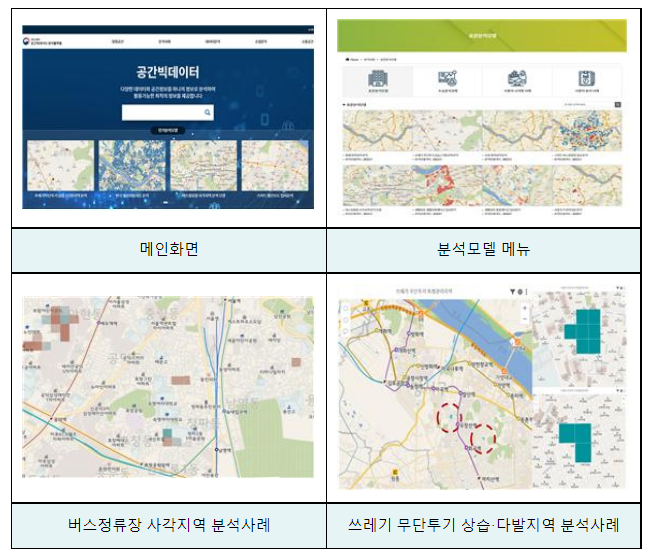
Task: Select the building icon category tab
Action: [x=378, y=82]
